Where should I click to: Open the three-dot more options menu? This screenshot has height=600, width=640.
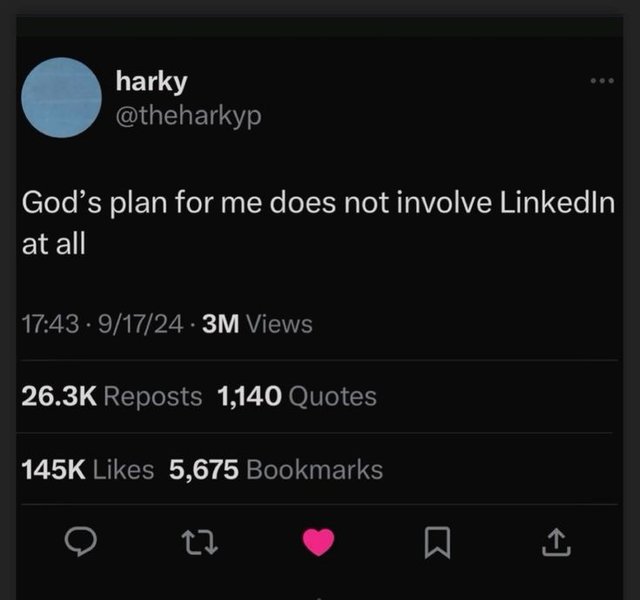coord(601,81)
